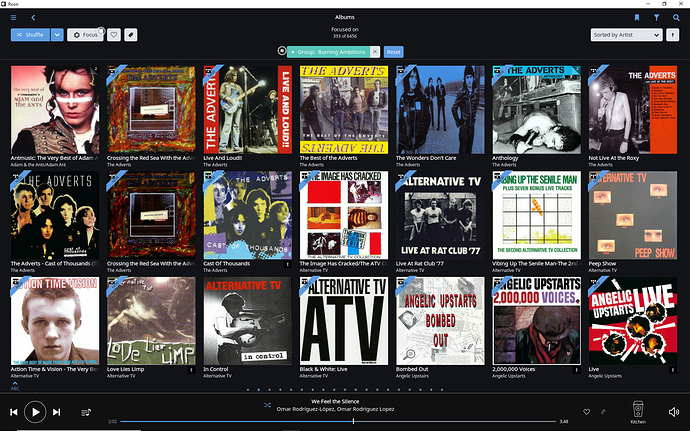Toggle shuffle icon beside track title
This screenshot has height=431, width=690.
pyautogui.click(x=267, y=405)
